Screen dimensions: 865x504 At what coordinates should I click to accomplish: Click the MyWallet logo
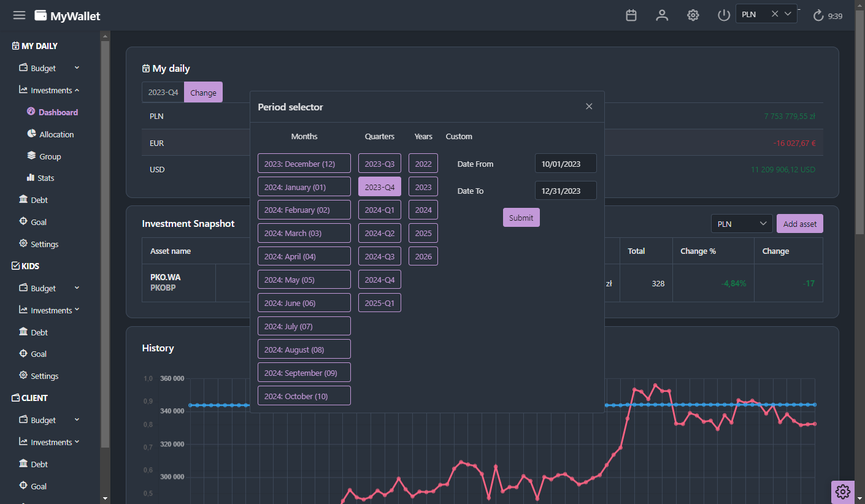67,16
